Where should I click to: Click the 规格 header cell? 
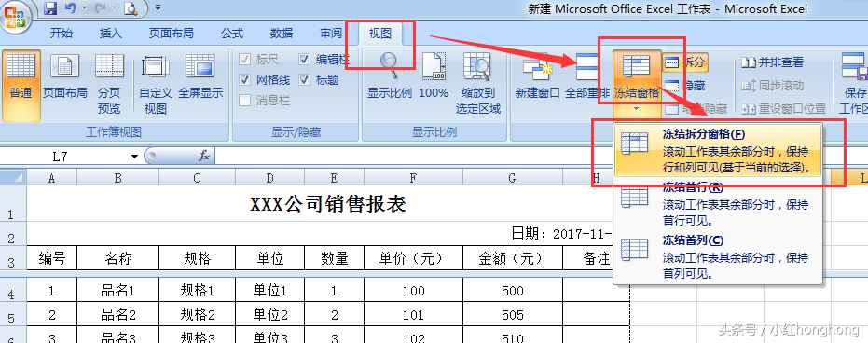click(x=197, y=258)
